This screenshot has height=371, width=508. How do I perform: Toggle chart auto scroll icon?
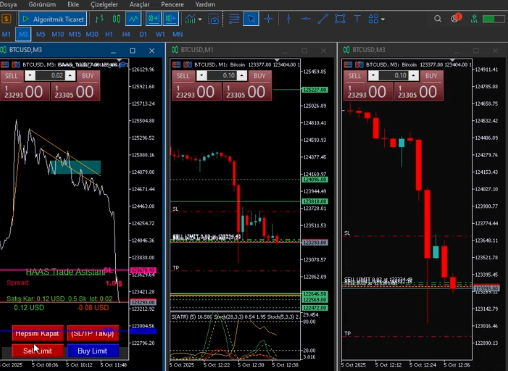[x=153, y=19]
